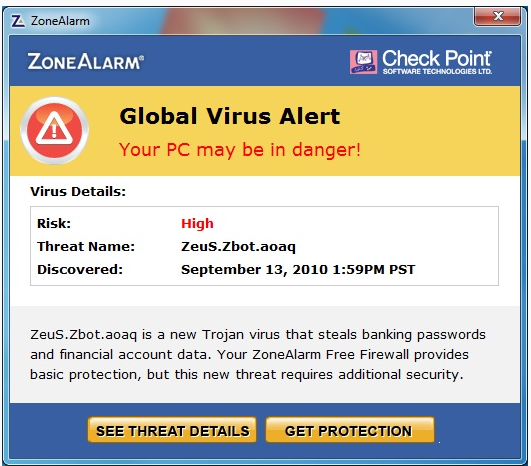Image resolution: width=531 pixels, height=466 pixels.
Task: Click the Trojan virus description paragraph
Action: [x=258, y=355]
